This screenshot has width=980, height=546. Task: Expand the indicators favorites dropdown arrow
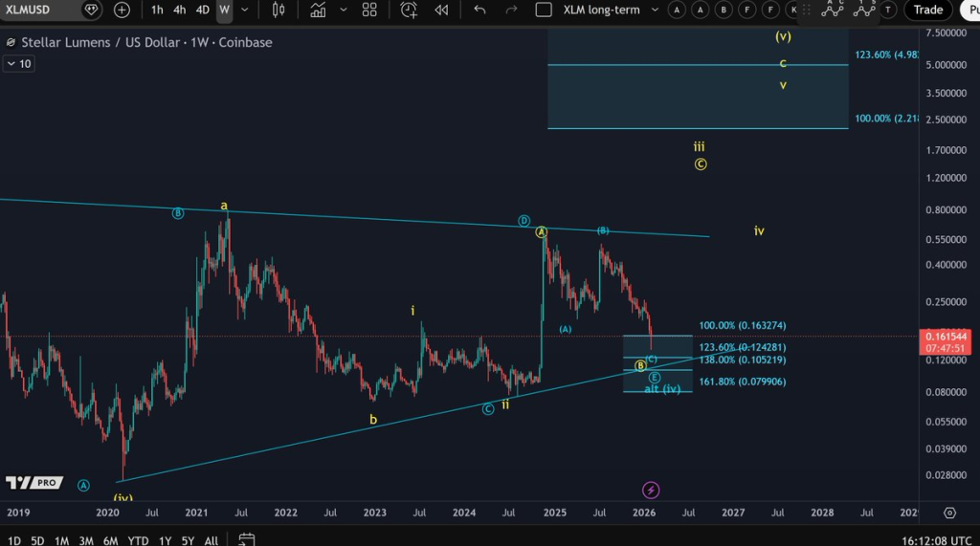click(344, 10)
